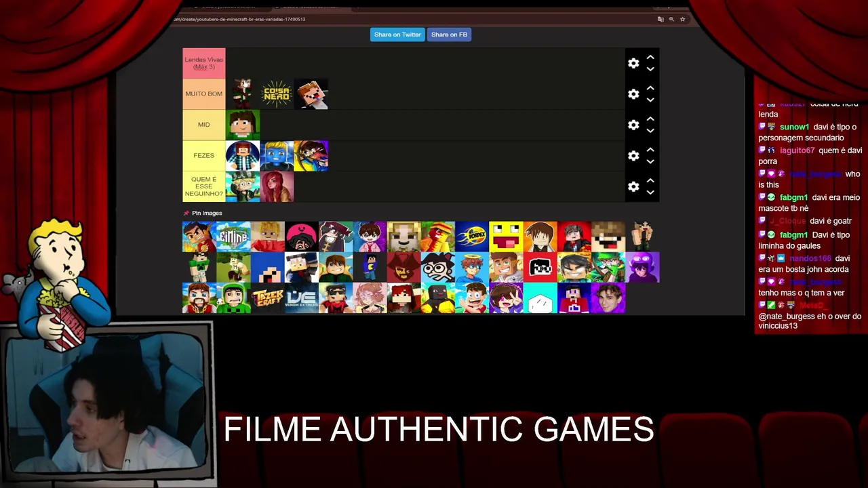Click the Share on Twitter button
This screenshot has width=868, height=488.
[397, 35]
